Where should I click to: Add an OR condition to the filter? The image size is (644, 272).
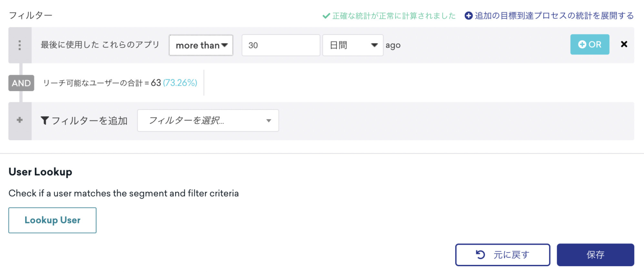coord(589,44)
